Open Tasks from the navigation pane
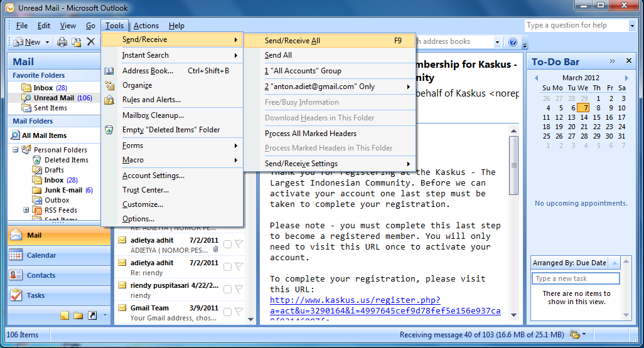 pos(59,295)
